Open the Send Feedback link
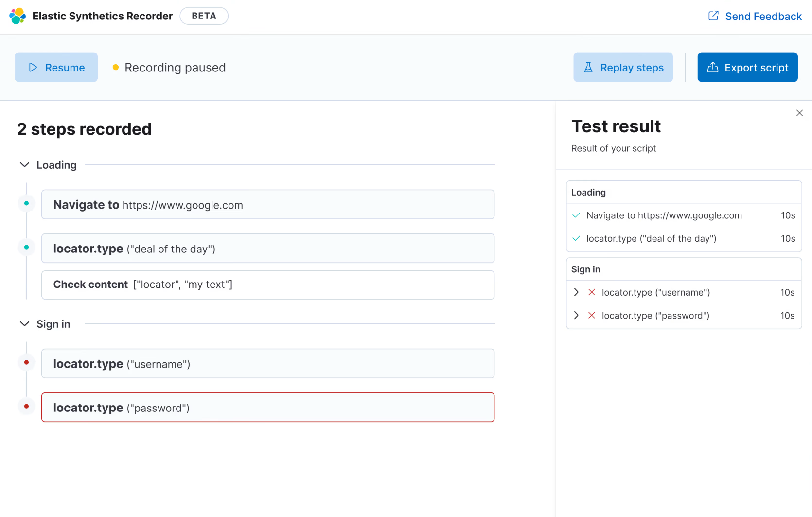 tap(755, 17)
